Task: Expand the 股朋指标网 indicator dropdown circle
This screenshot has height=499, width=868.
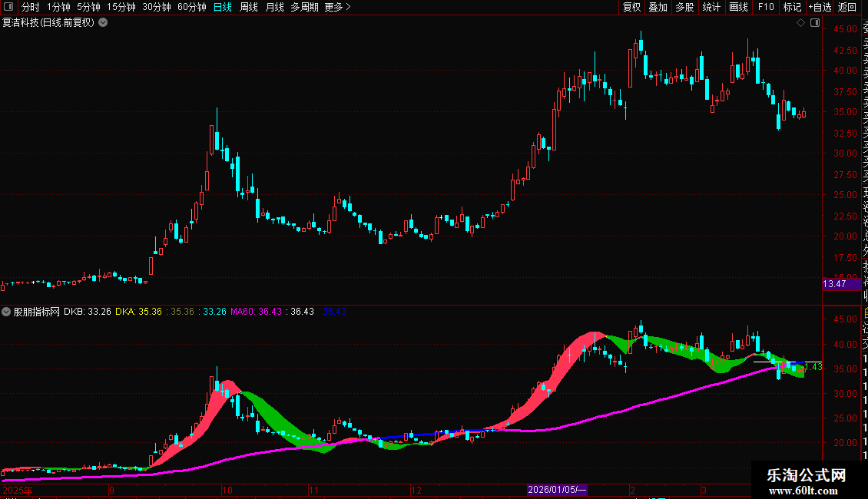Action: click(x=6, y=312)
